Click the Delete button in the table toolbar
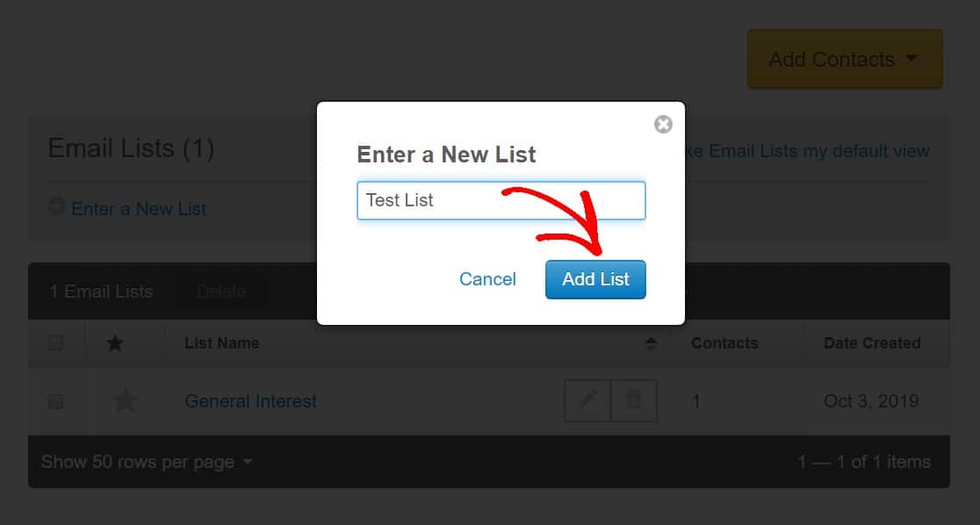The image size is (980, 525). (221, 291)
